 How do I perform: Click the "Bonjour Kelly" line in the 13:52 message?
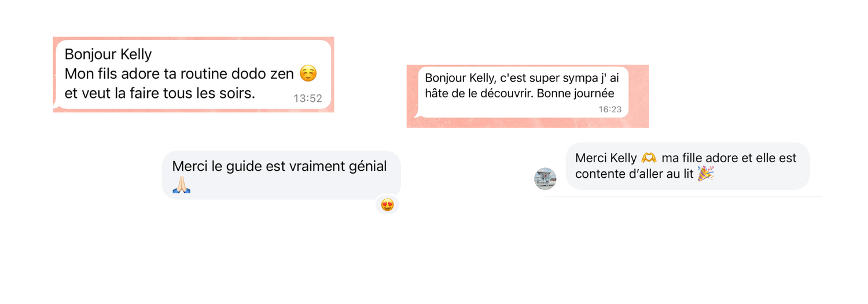[108, 54]
